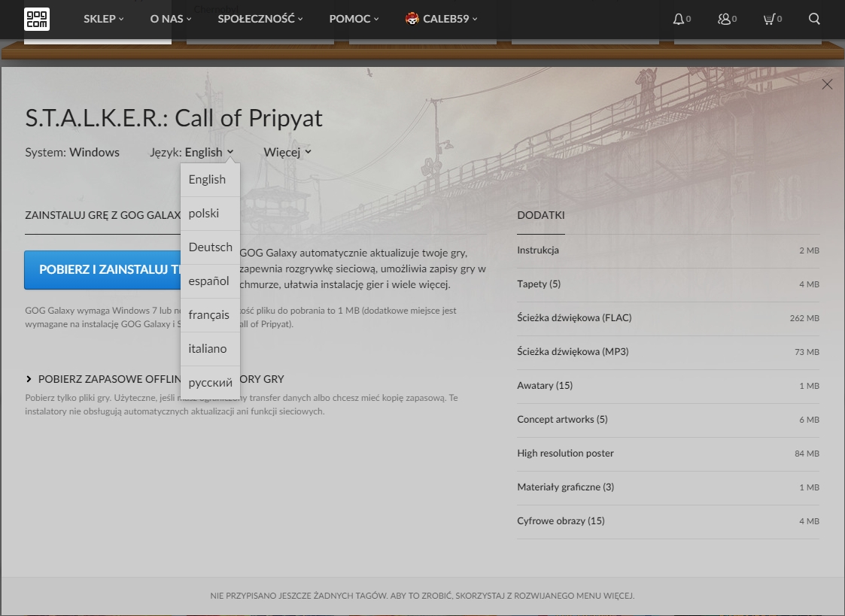Download Materiały graficzne (3)
The image size is (845, 616).
(x=667, y=488)
